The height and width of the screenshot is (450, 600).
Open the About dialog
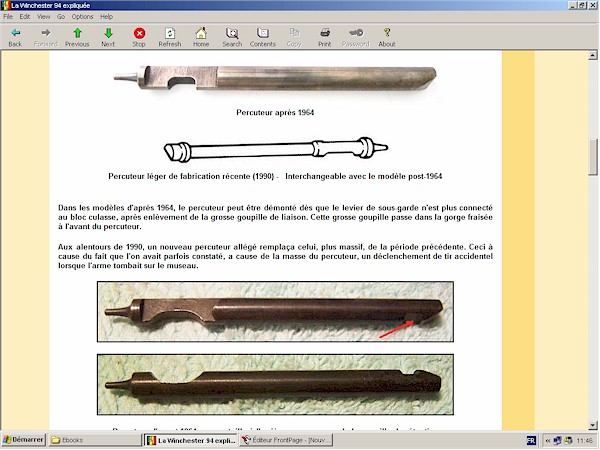pos(387,37)
